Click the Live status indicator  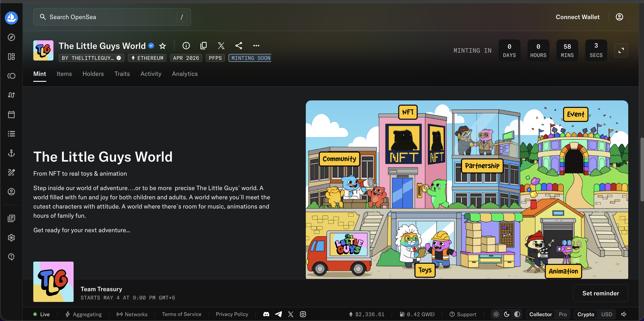click(41, 314)
